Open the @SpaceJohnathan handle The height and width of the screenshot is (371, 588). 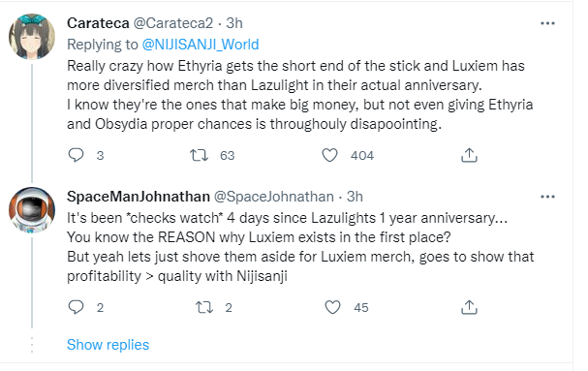point(274,197)
